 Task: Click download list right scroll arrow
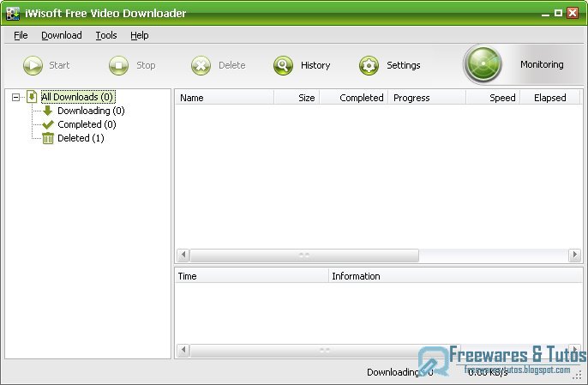tap(574, 256)
